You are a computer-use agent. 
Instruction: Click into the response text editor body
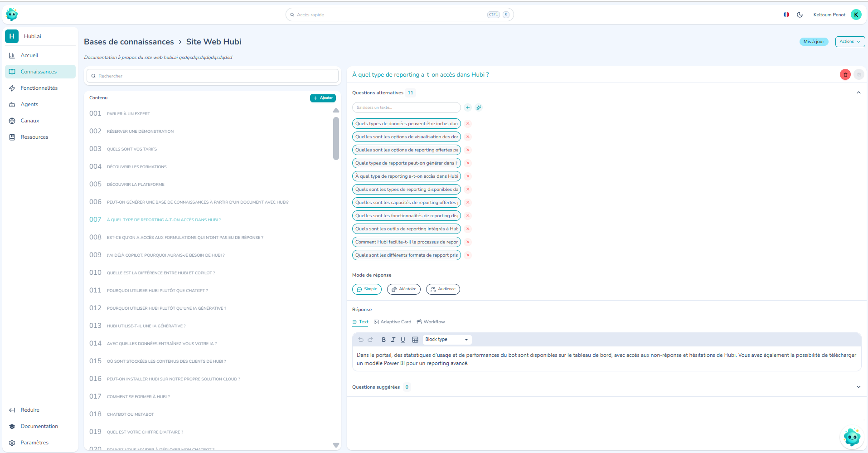pos(606,359)
